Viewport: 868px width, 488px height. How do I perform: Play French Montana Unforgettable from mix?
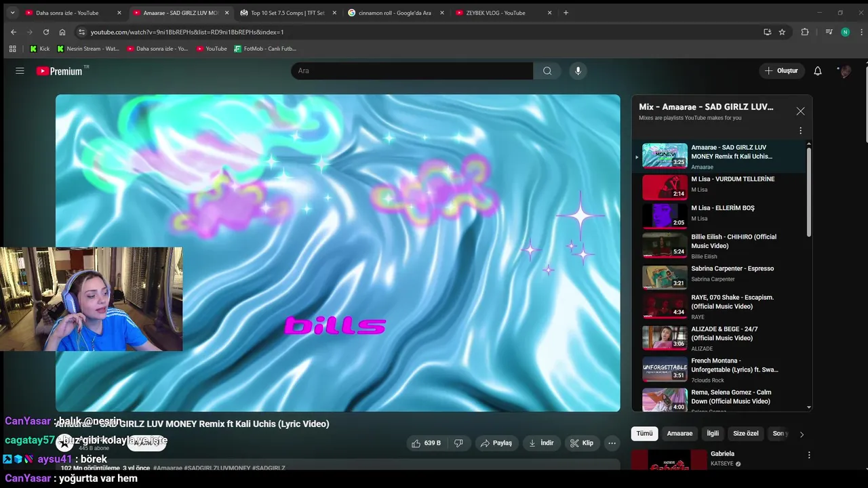[x=719, y=370]
